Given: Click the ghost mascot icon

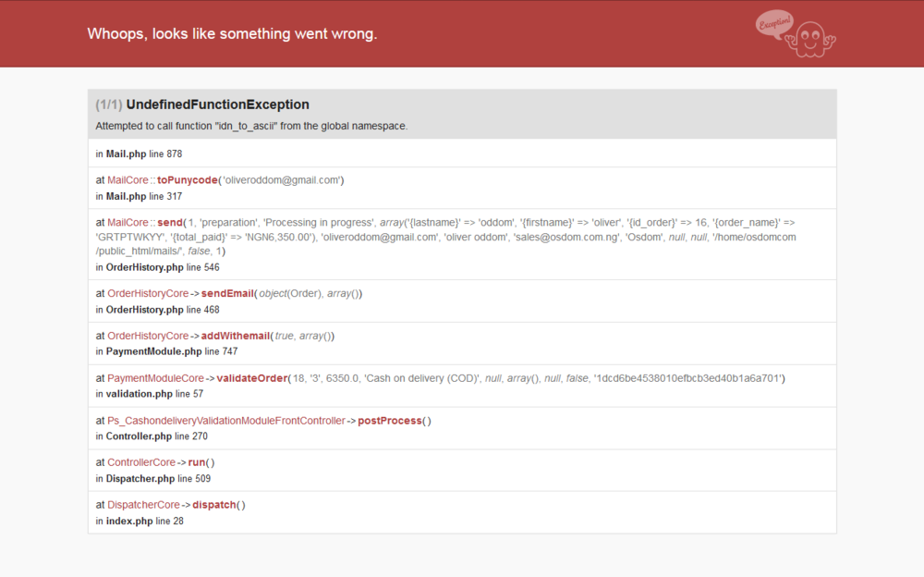Looking at the screenshot, I should click(808, 37).
